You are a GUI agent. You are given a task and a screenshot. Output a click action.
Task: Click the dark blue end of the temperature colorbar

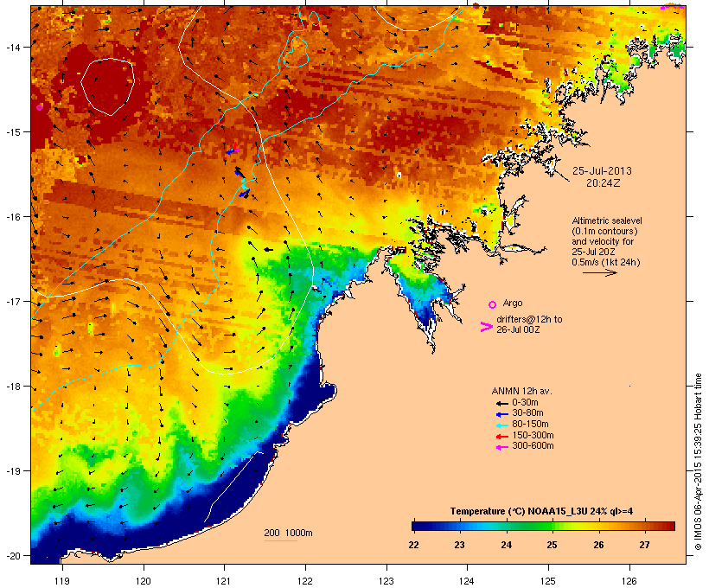click(x=417, y=526)
